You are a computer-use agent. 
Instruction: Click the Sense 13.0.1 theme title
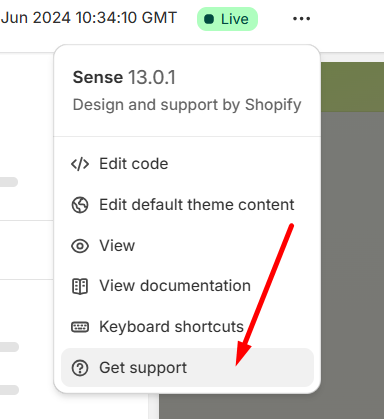tap(124, 77)
